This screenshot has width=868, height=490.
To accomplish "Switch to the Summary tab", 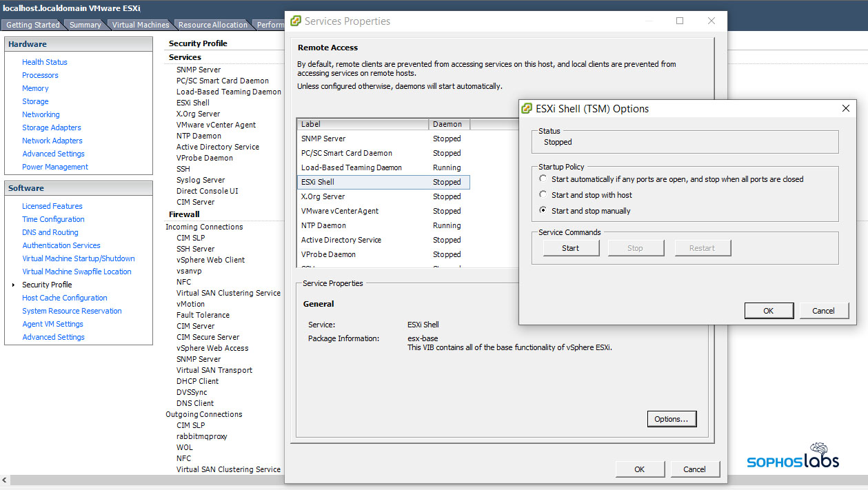I will click(x=85, y=25).
